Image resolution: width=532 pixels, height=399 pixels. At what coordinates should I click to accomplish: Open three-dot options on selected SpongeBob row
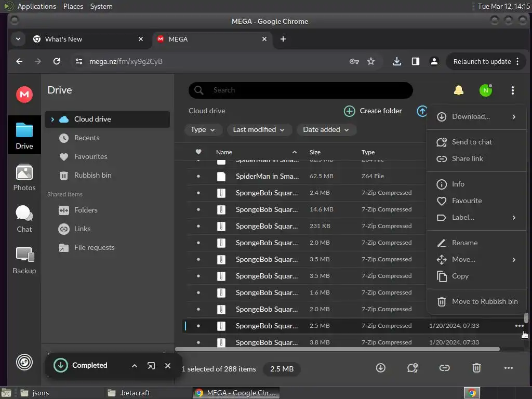pyautogui.click(x=520, y=326)
